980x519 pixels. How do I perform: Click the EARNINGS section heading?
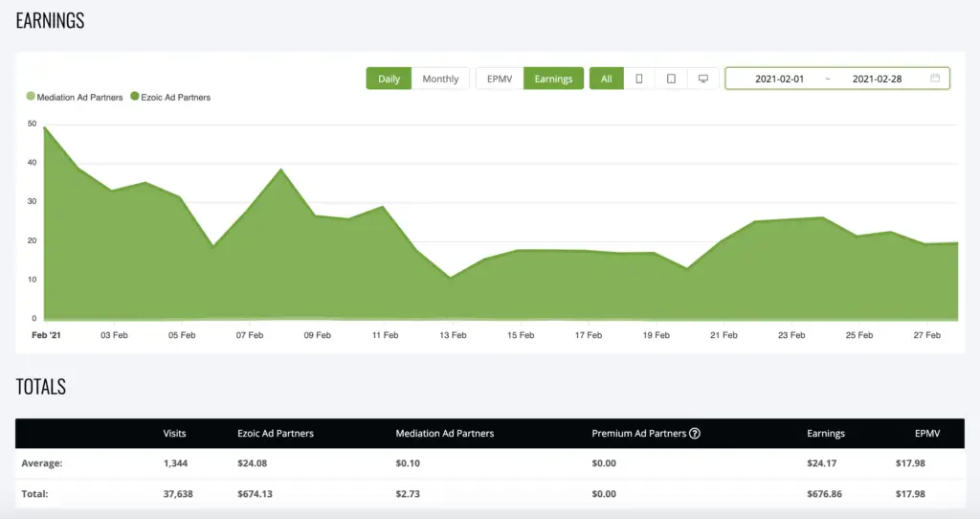[50, 21]
